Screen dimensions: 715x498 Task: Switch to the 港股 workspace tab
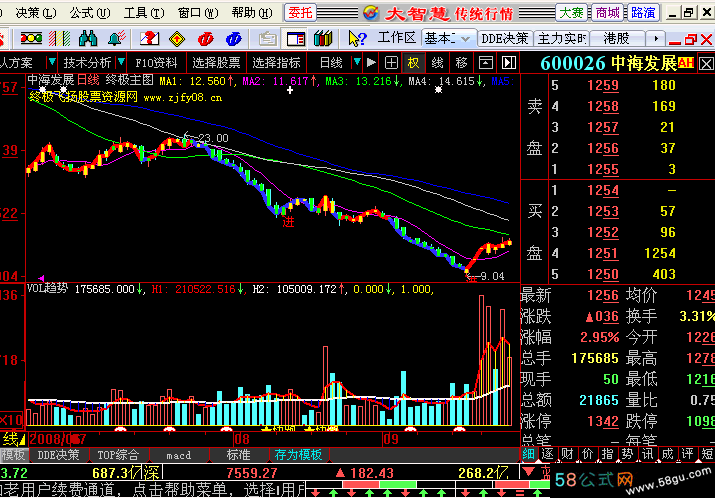(x=617, y=39)
